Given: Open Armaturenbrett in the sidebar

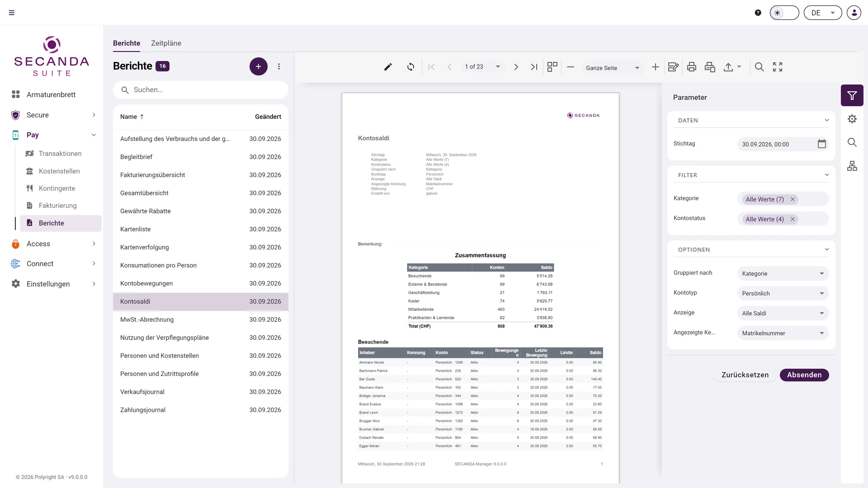Looking at the screenshot, I should tap(51, 94).
